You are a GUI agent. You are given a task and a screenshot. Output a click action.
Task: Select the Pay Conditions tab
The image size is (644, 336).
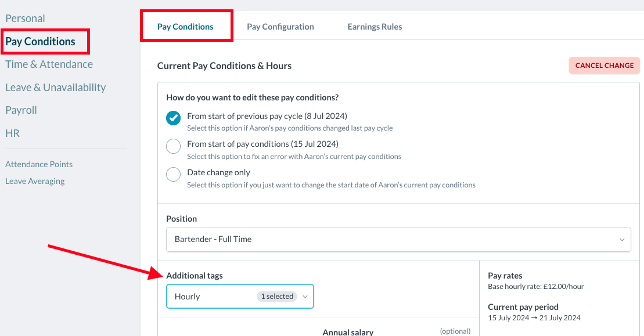(185, 27)
